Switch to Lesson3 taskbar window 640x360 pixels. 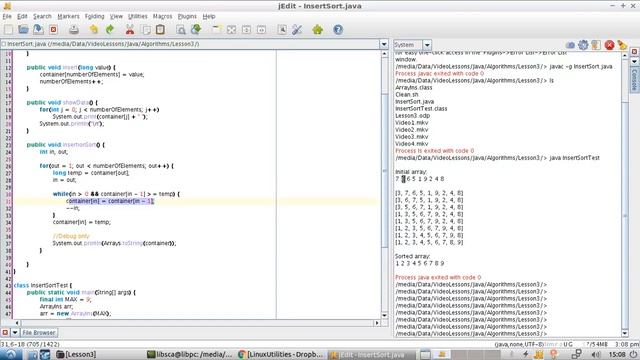click(x=76, y=354)
